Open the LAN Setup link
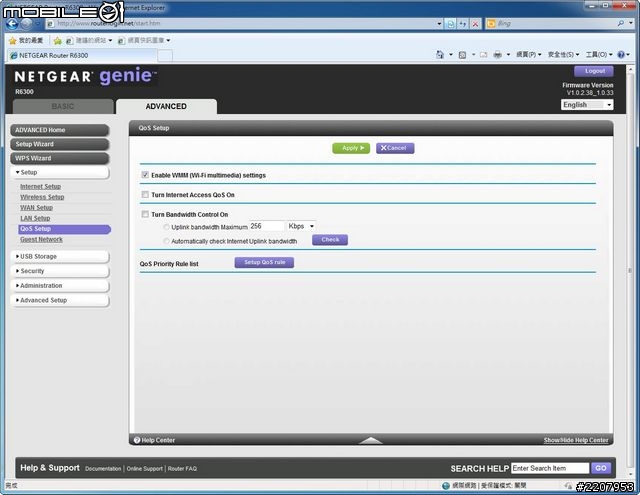The image size is (640, 495). point(35,218)
